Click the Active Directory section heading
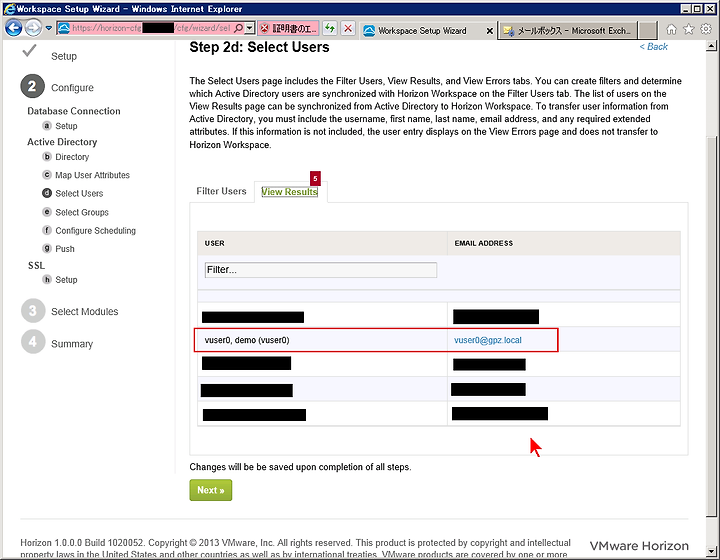The width and height of the screenshot is (720, 560). [62, 142]
